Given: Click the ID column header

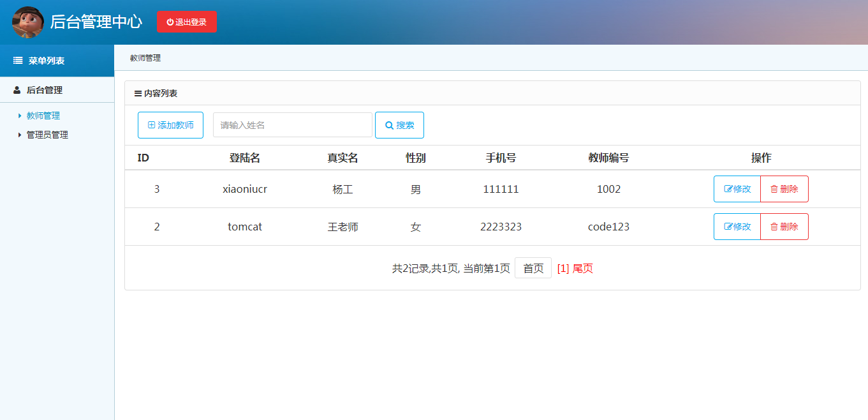Looking at the screenshot, I should coord(143,158).
